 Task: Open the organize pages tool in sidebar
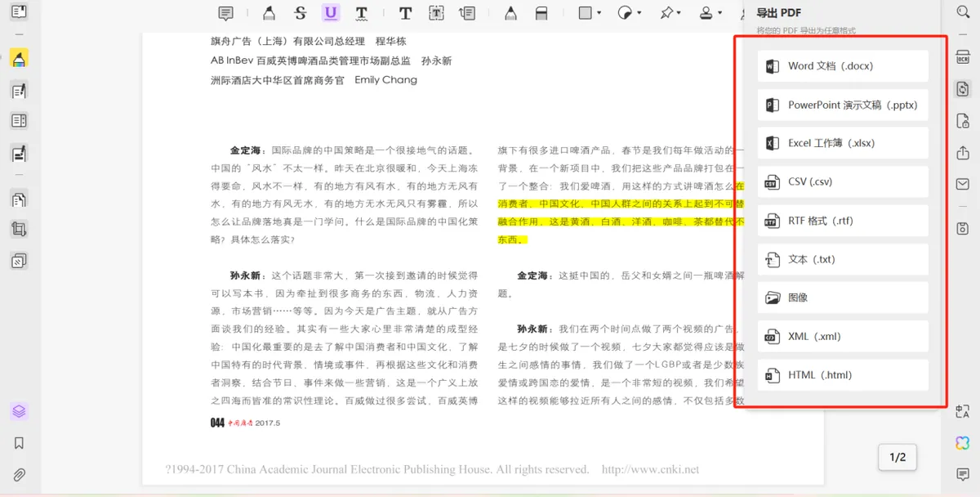(19, 199)
